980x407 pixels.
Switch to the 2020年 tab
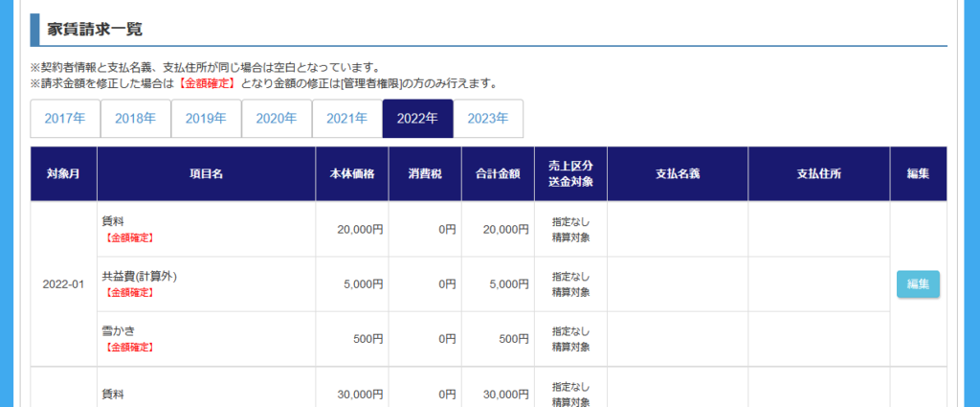coord(277,119)
